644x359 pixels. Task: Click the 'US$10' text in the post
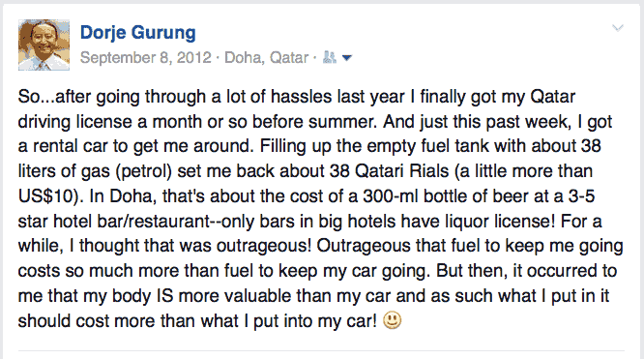tap(45, 196)
